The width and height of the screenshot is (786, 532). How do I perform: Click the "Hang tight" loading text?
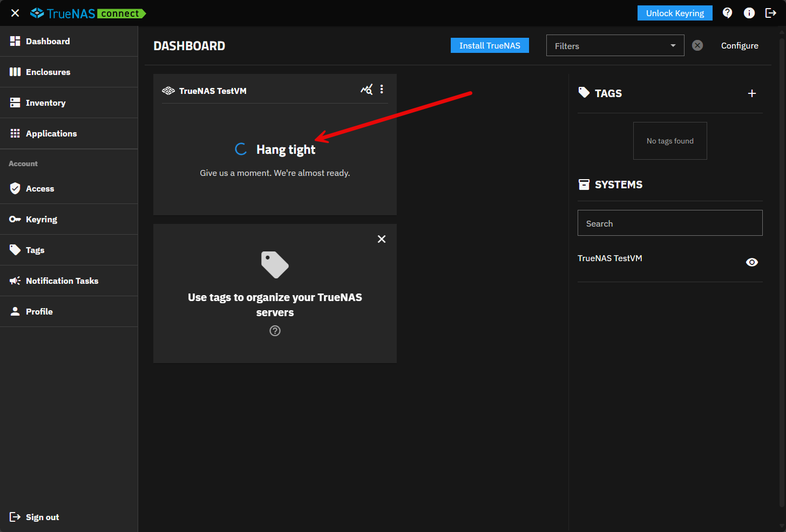click(x=286, y=149)
